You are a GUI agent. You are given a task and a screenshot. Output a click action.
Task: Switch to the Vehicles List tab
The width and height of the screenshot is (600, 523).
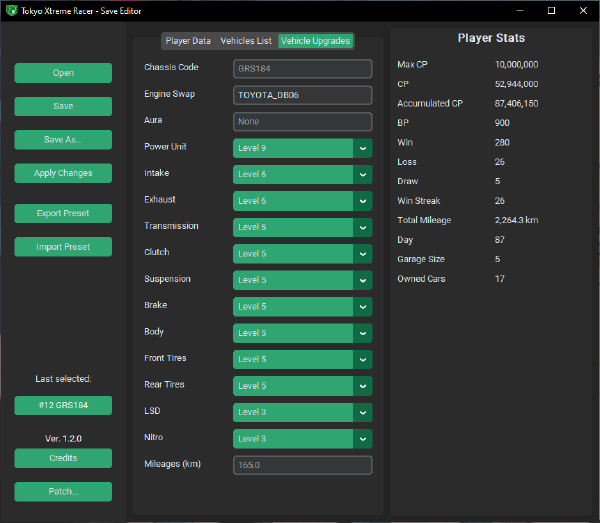245,41
